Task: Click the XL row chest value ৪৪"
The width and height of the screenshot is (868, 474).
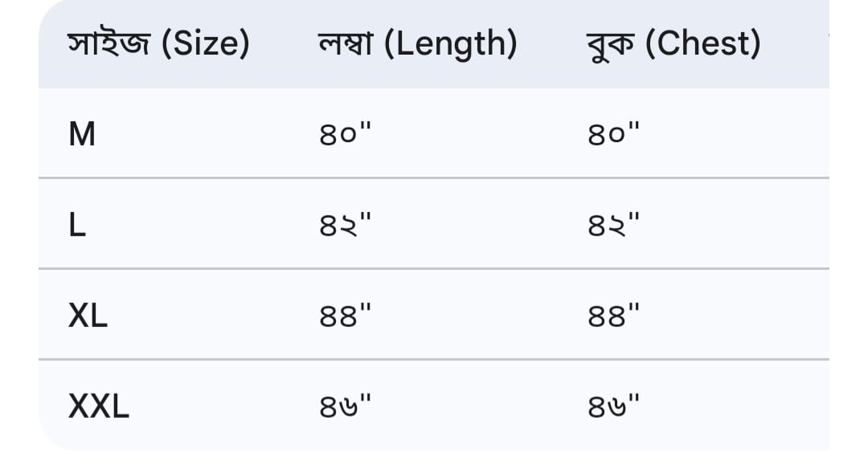Action: point(614,315)
